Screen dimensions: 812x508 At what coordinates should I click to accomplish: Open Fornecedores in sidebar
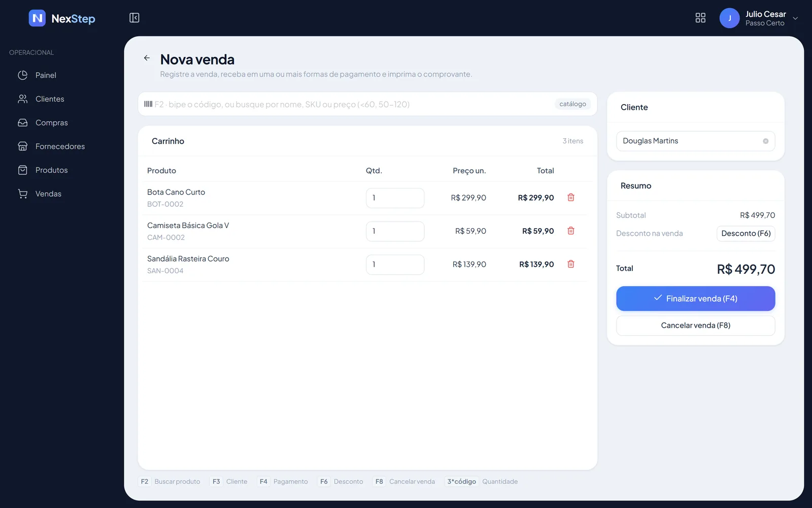[x=60, y=146]
